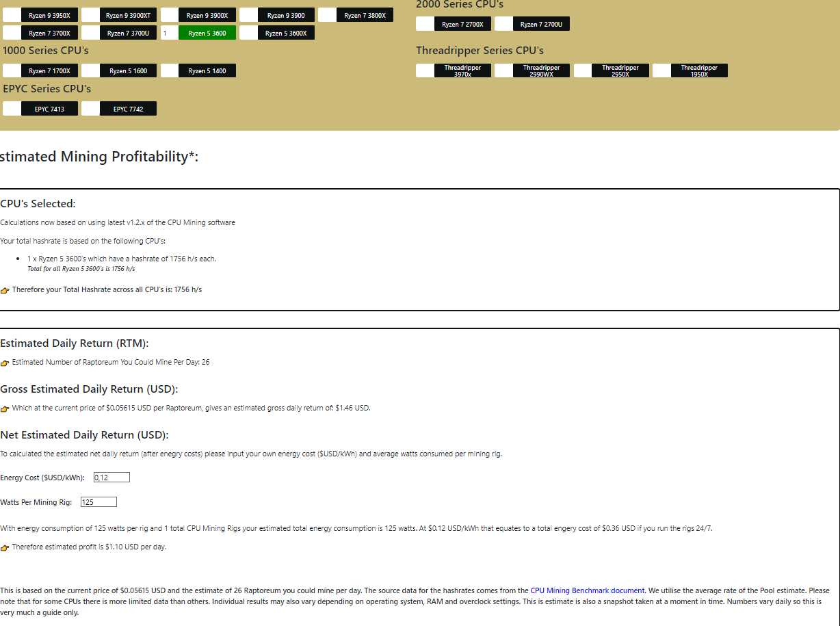Choose the Ryzen 7 2700X button

(462, 24)
